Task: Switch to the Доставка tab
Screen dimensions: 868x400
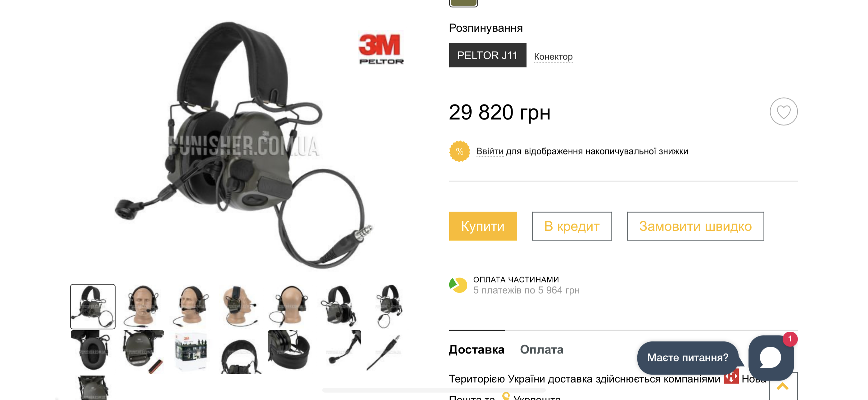Action: tap(477, 349)
